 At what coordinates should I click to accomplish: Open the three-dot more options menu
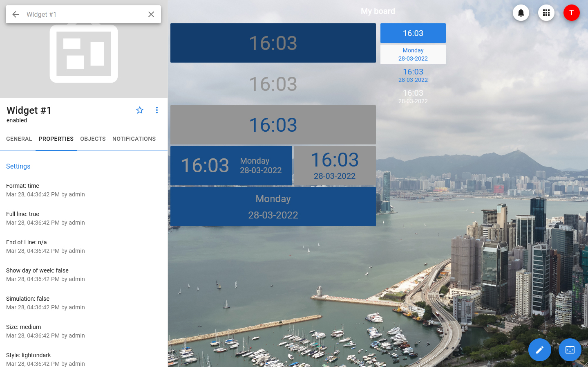(x=157, y=110)
